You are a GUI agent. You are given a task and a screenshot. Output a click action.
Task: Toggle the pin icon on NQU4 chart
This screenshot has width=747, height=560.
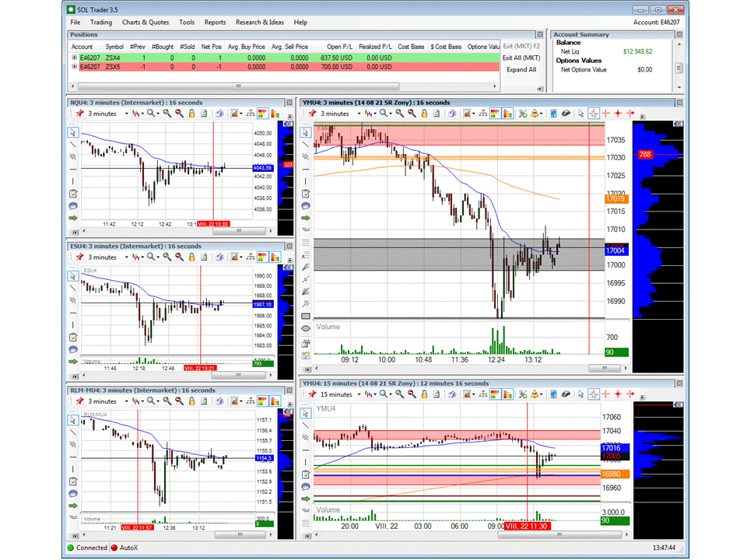coord(79,114)
